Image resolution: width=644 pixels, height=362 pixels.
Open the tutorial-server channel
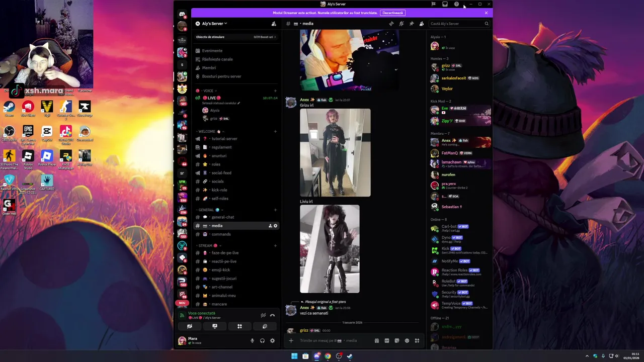click(x=236, y=139)
